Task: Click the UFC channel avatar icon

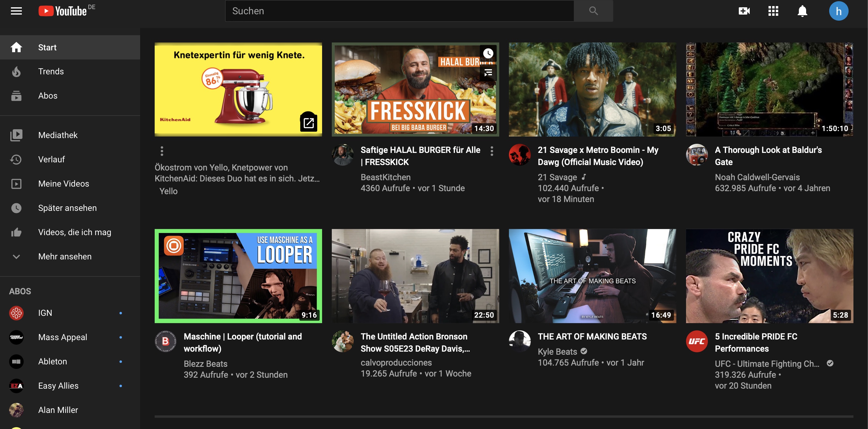Action: click(696, 341)
